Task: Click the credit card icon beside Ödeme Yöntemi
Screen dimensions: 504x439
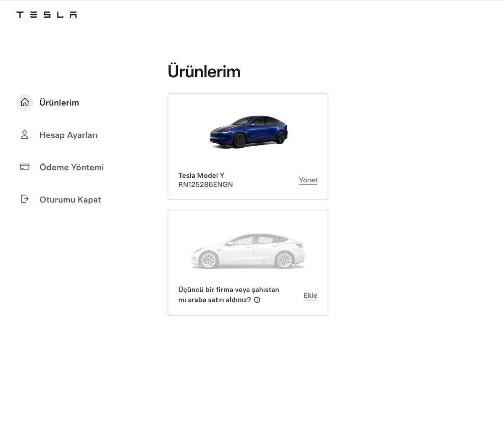Action: (25, 167)
